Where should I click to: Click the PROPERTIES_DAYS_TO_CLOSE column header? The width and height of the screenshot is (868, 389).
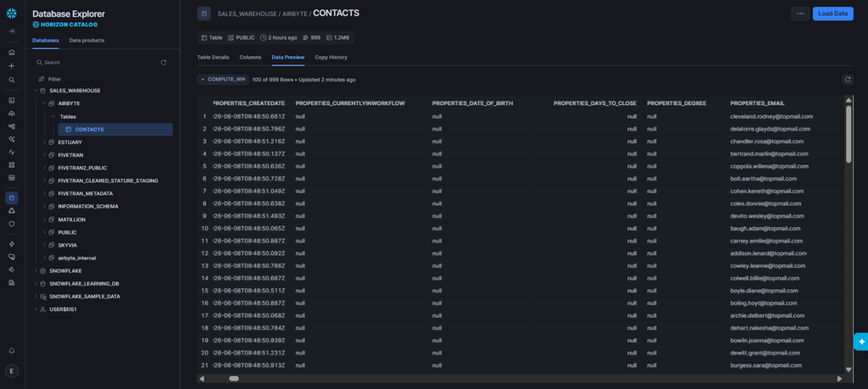(595, 103)
